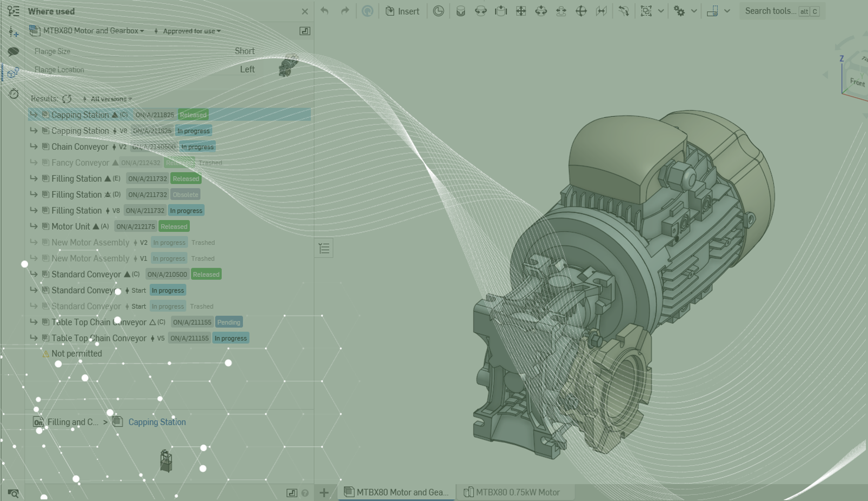This screenshot has width=868, height=501.
Task: Open the comments speech bubble icon
Action: pos(13,52)
